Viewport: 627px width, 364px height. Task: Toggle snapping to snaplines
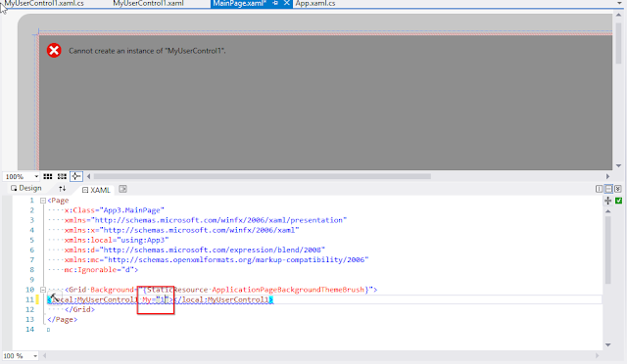(76, 176)
